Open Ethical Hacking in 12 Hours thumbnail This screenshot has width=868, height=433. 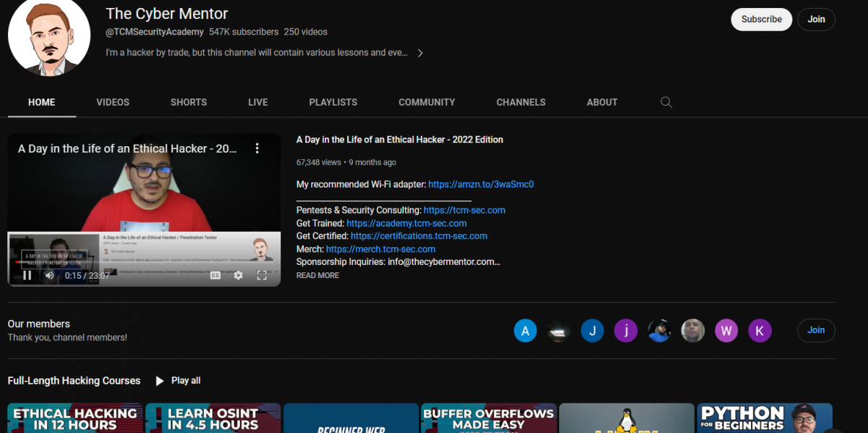(75, 419)
